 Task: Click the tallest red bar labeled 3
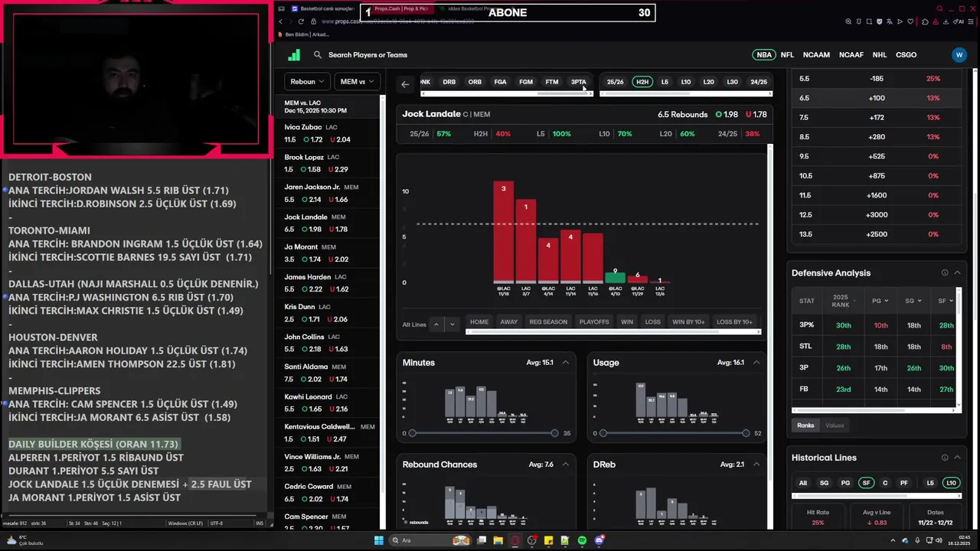503,232
